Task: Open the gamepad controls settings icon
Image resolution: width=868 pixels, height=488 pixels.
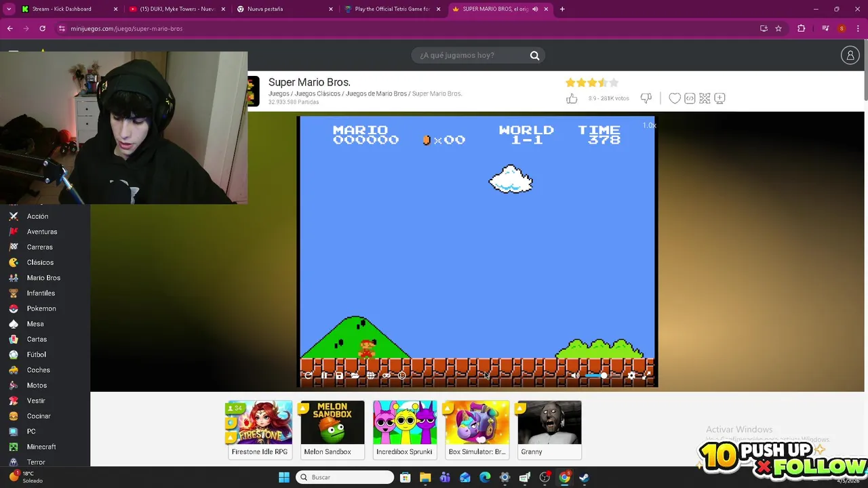Action: pyautogui.click(x=387, y=375)
